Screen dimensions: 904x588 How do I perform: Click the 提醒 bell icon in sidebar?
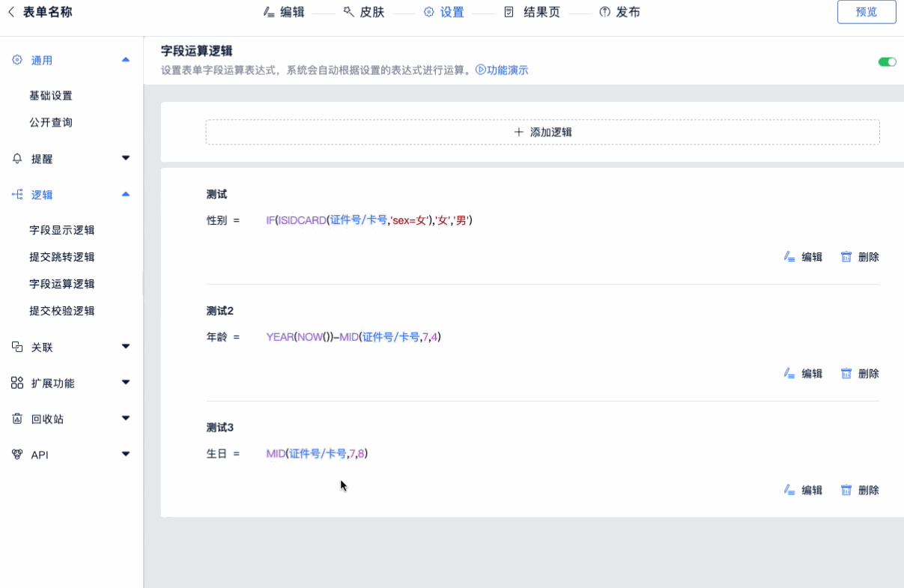click(17, 159)
